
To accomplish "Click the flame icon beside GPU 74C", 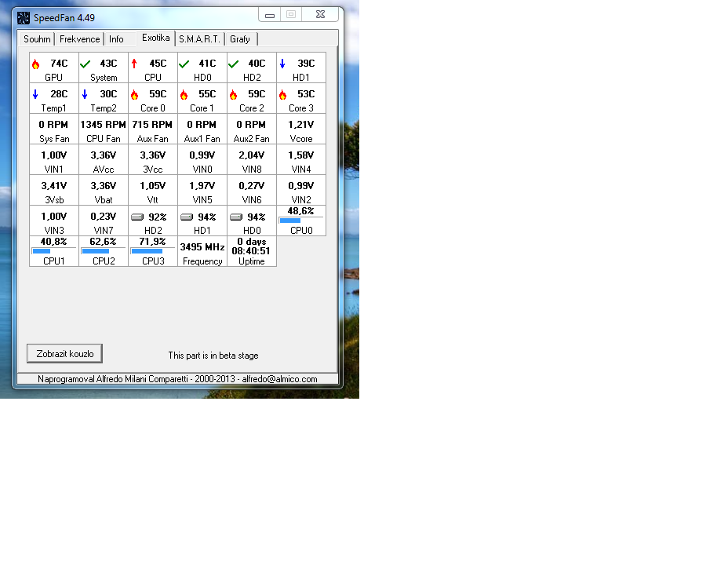I will pos(36,64).
